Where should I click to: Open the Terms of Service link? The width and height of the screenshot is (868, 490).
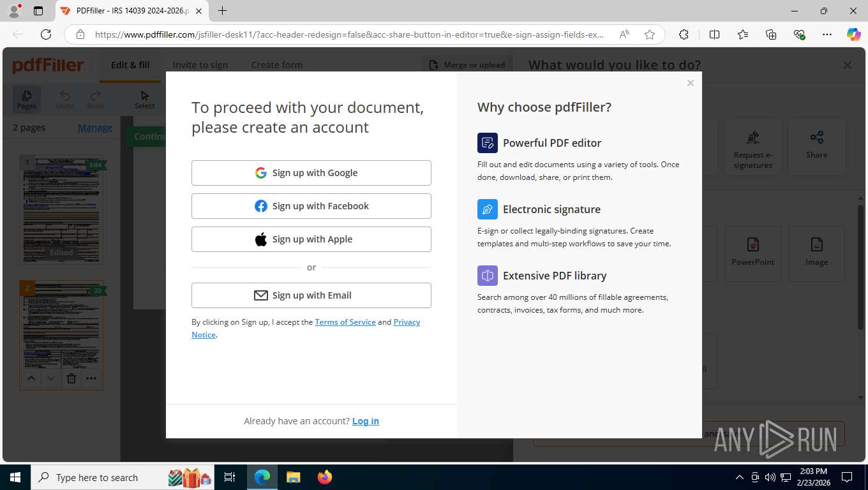pyautogui.click(x=345, y=322)
